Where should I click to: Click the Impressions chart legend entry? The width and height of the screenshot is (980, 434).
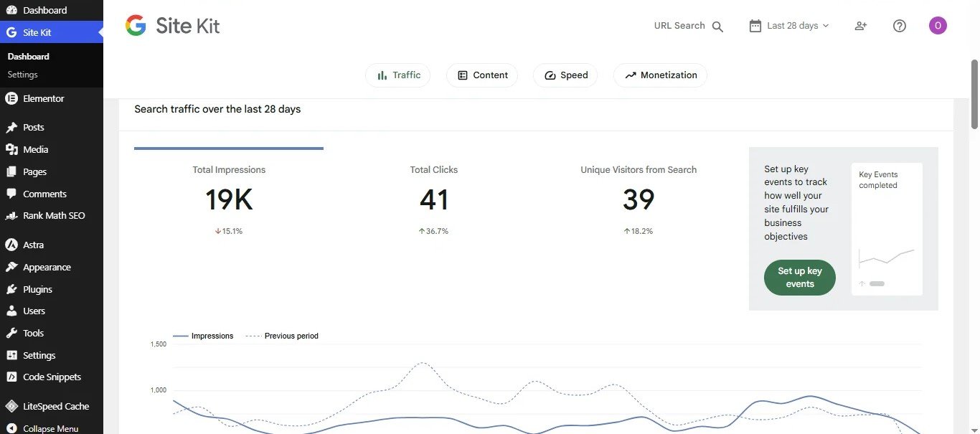tap(203, 336)
